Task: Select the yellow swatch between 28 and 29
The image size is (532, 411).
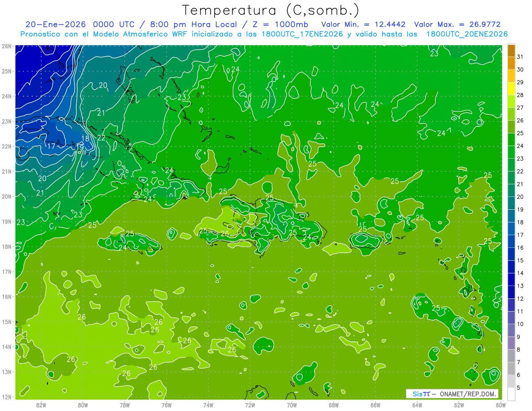Action: (511, 89)
